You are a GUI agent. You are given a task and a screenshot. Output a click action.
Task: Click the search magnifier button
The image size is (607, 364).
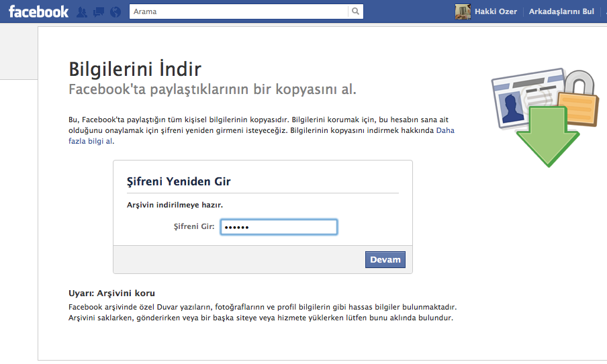coord(355,11)
